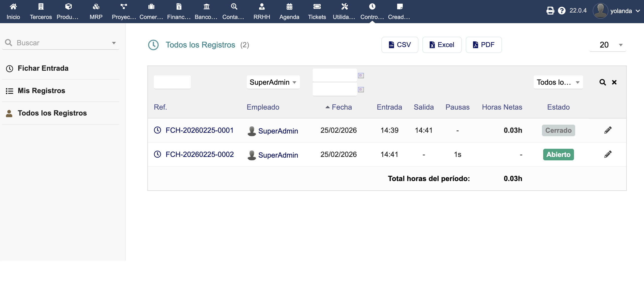The image size is (644, 301).
Task: Select Fichar Entrada in the sidebar
Action: coord(43,68)
